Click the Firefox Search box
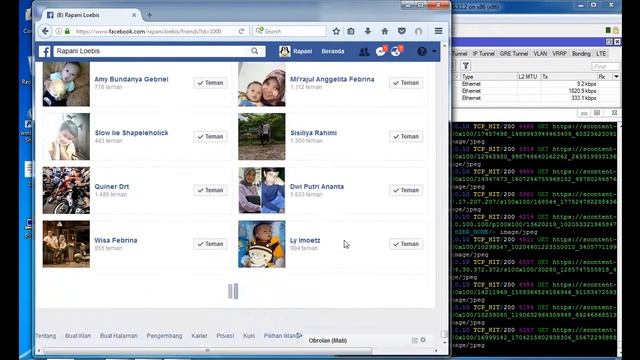Viewport: 640px width, 360px height. click(289, 31)
